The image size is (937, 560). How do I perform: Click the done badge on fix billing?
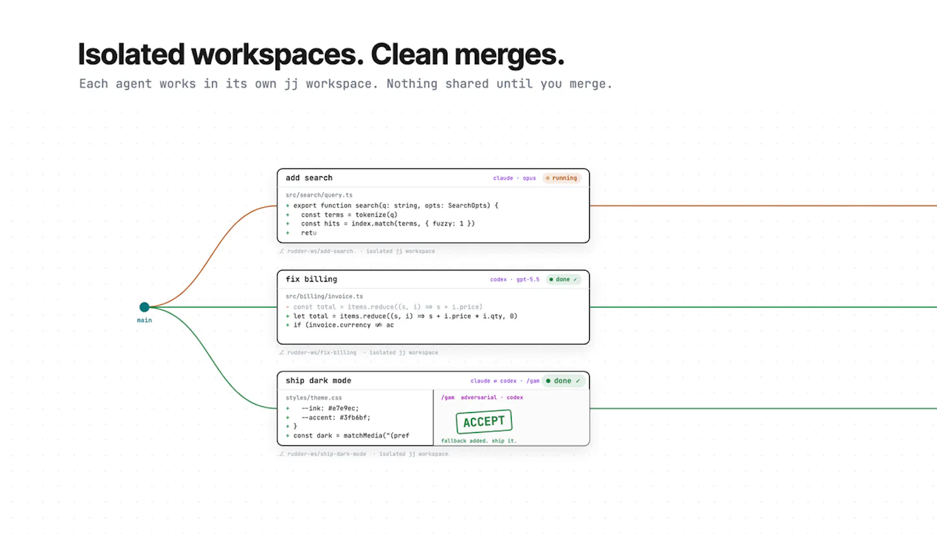tap(563, 279)
